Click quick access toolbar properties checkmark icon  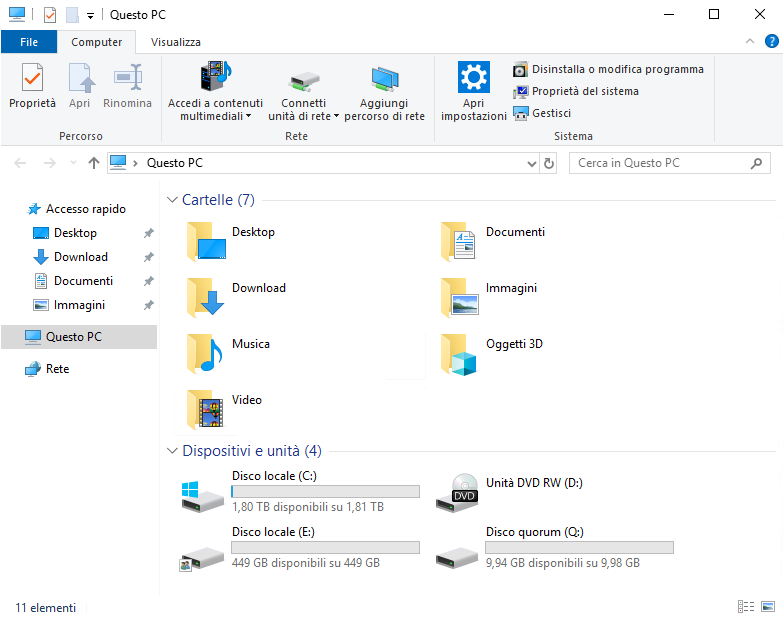click(50, 15)
